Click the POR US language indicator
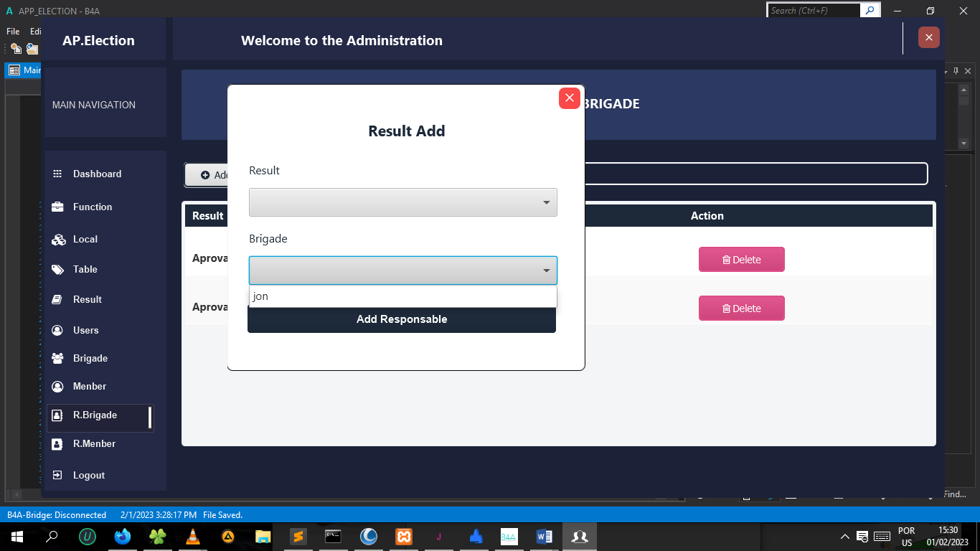The width and height of the screenshot is (980, 551). [x=907, y=537]
